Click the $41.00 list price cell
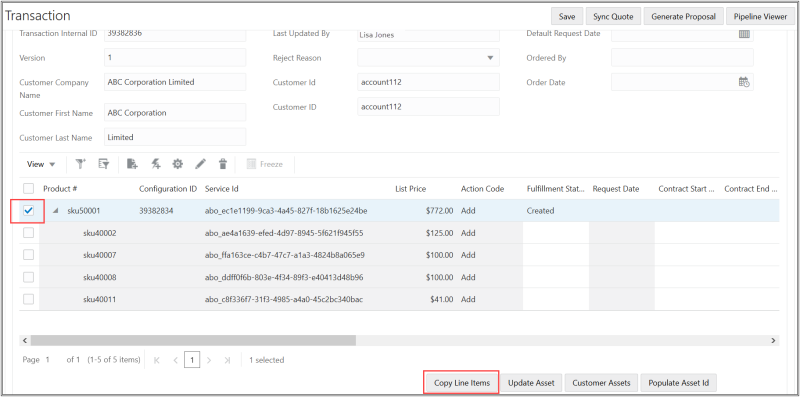The height and width of the screenshot is (397, 800). [441, 300]
